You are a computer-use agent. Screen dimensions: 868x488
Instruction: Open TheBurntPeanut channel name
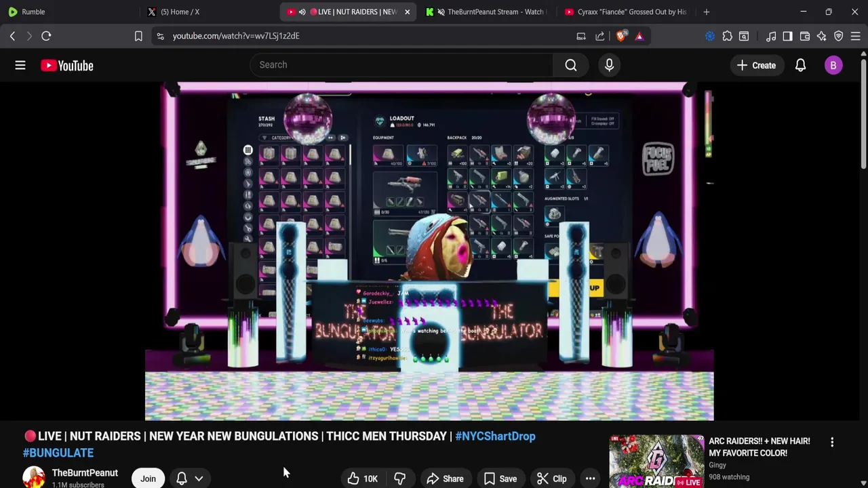(85, 472)
